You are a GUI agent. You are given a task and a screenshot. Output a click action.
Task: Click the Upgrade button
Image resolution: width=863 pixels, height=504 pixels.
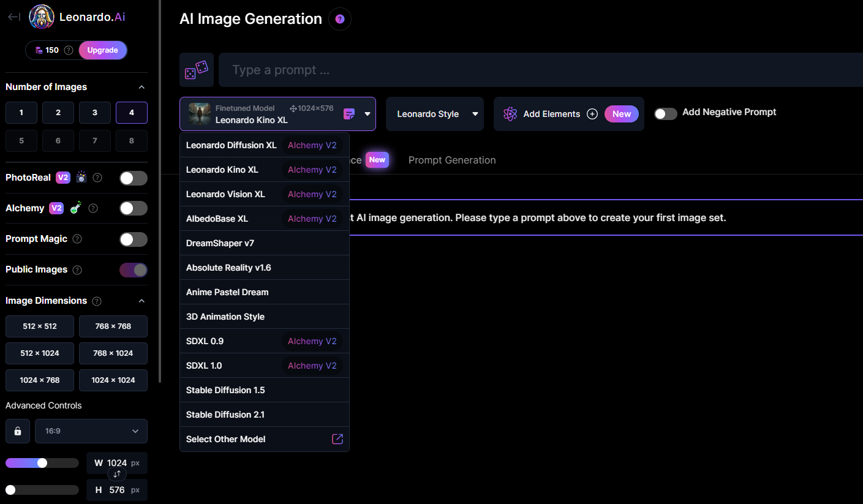pyautogui.click(x=102, y=50)
